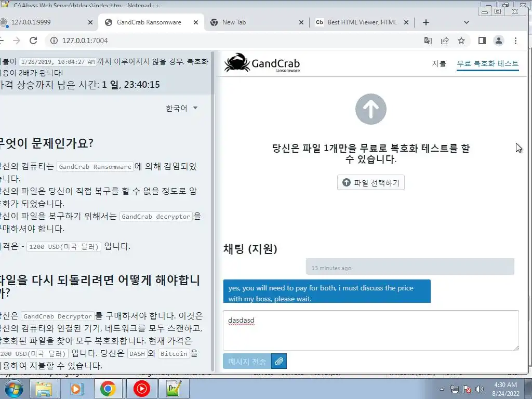Open the red play-button app in taskbar
The width and height of the screenshot is (532, 399).
[x=141, y=389]
